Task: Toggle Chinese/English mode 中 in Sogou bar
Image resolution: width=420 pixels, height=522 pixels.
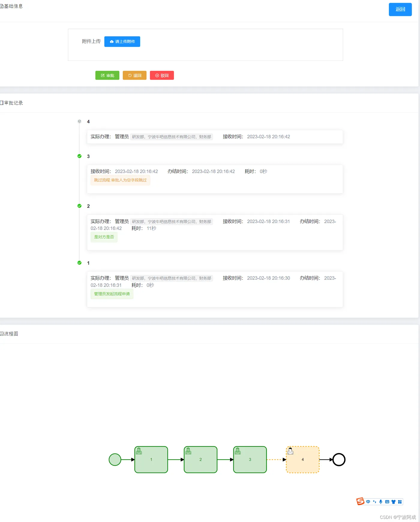Action: coord(368,502)
